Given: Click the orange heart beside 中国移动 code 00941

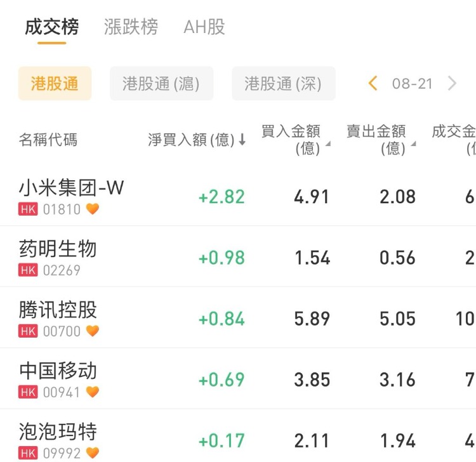Looking at the screenshot, I should (x=93, y=392).
